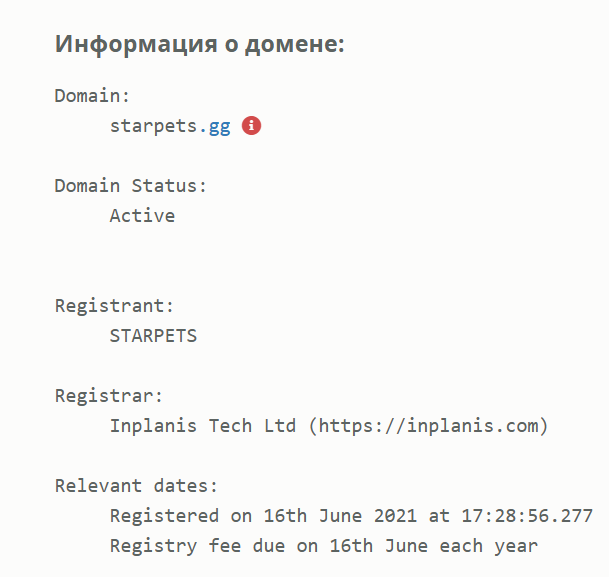Click the Active status value

coord(142,216)
